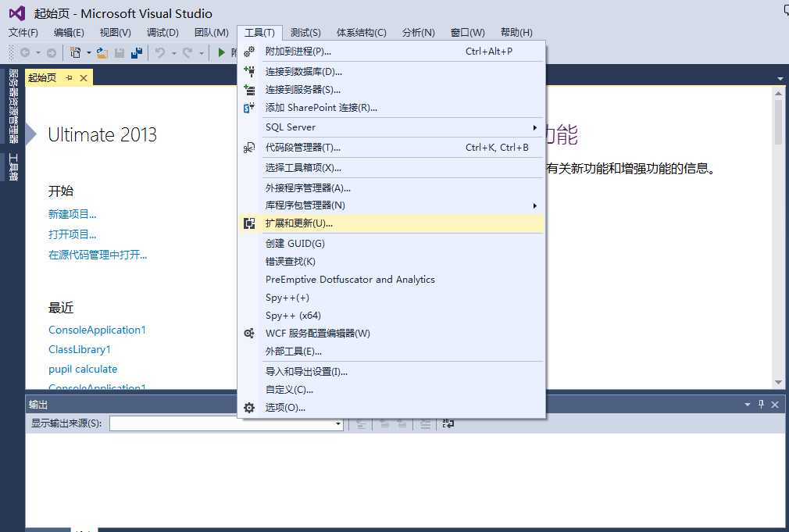The image size is (789, 532).
Task: Select 外接程序管理器(A)... menu entry
Action: (x=392, y=187)
